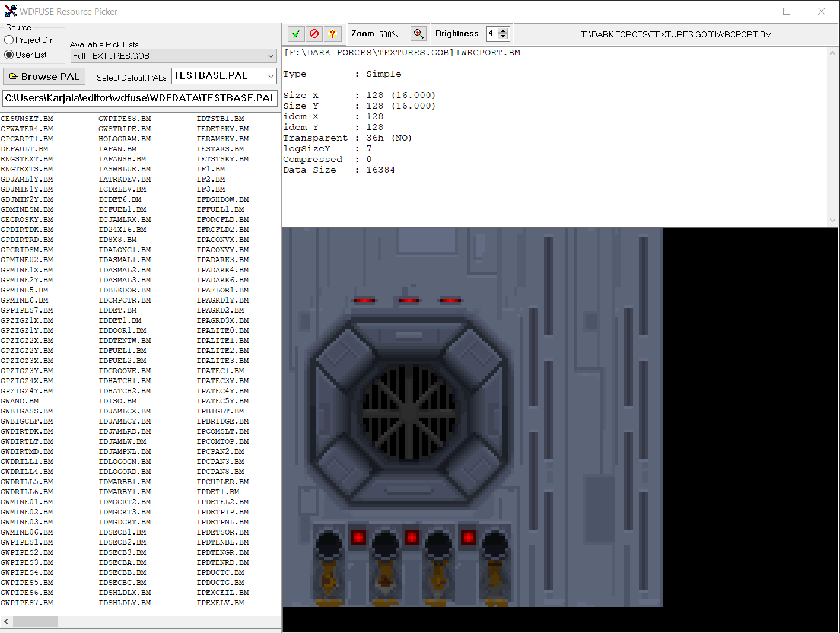Select IPAGRD3X.BM in the list
The height and width of the screenshot is (633, 840).
coord(222,320)
